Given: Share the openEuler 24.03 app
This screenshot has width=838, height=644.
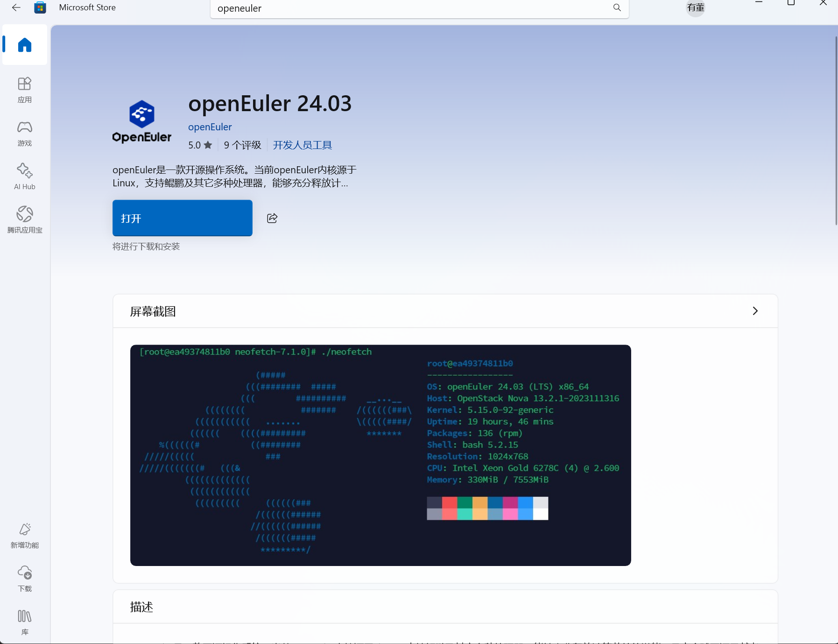Looking at the screenshot, I should coord(272,218).
